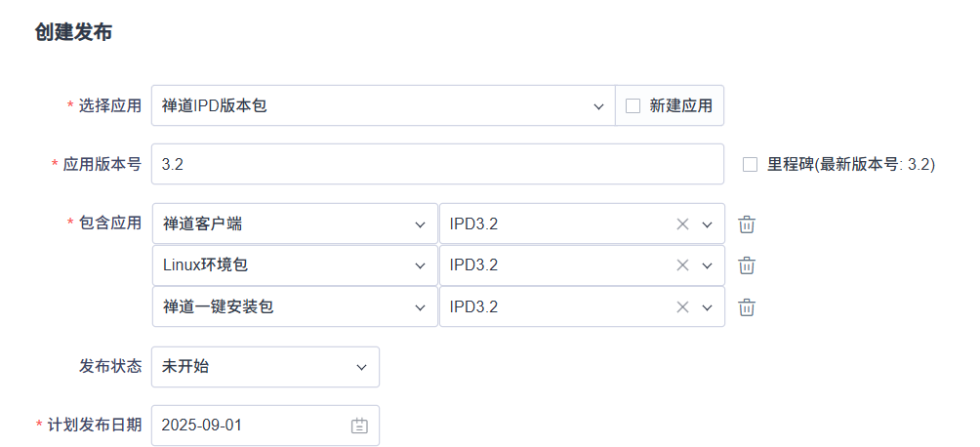980x447 pixels.
Task: Expand version dropdown arrow for 禅道客户端 row
Action: (708, 224)
